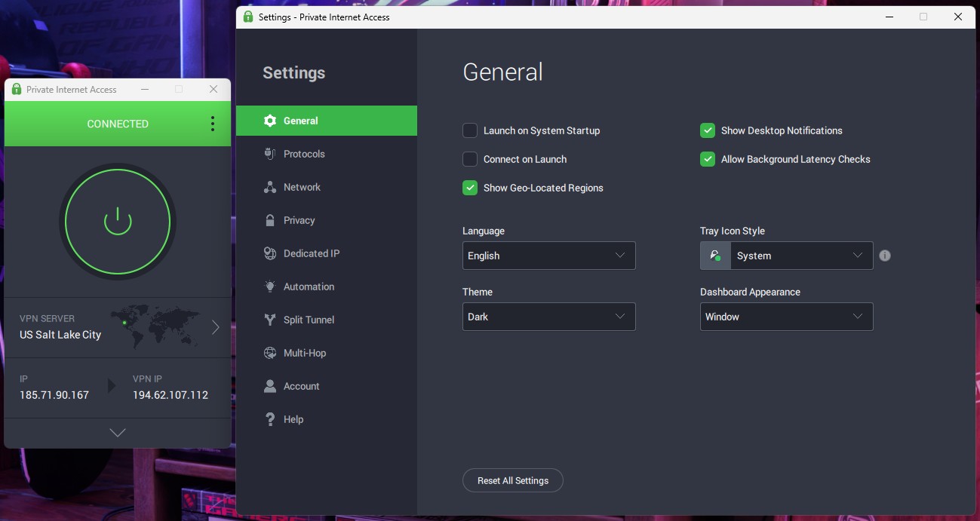Expand the Dashboard Appearance dropdown
This screenshot has height=521, width=980.
coord(787,317)
